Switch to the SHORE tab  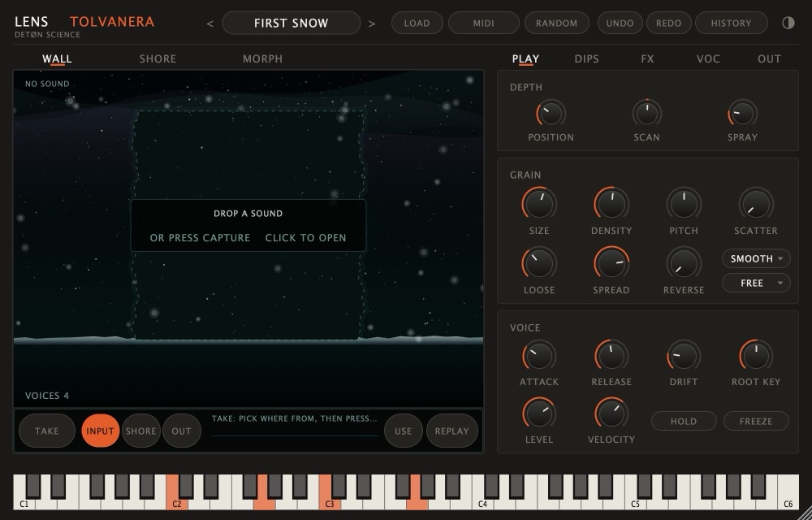coord(158,59)
